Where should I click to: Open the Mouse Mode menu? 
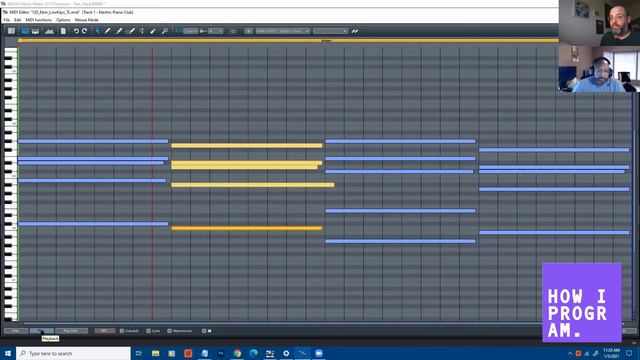click(x=87, y=20)
